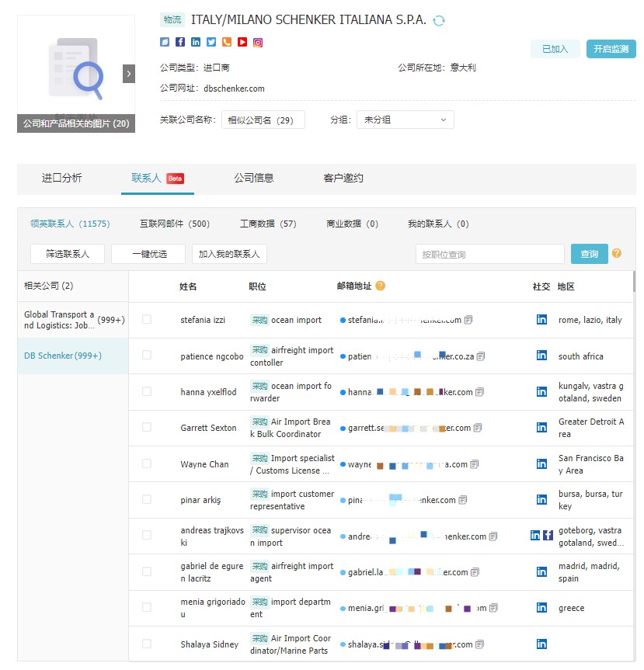Open LinkedIn profile of stefania izzi
Image resolution: width=644 pixels, height=670 pixels.
541,320
